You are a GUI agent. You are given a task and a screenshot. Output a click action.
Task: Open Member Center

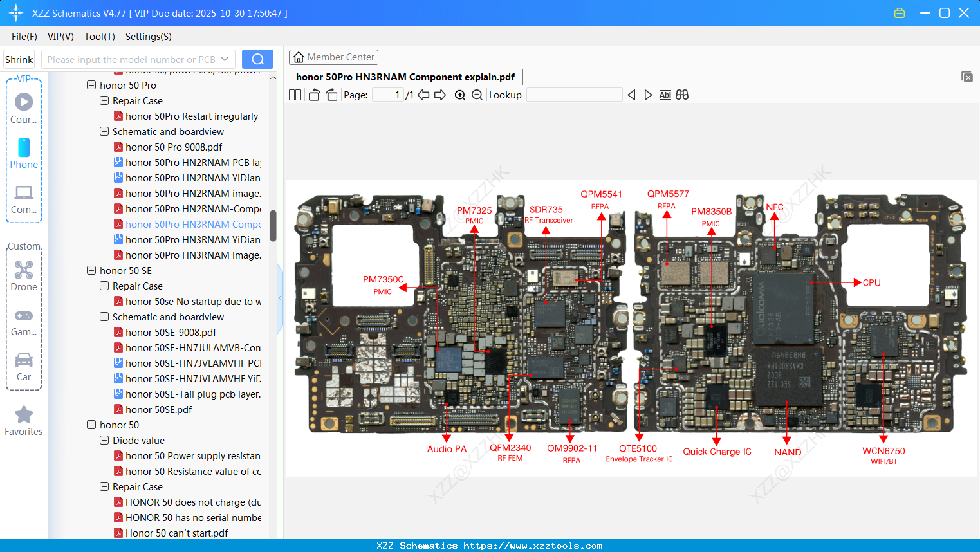coord(333,57)
